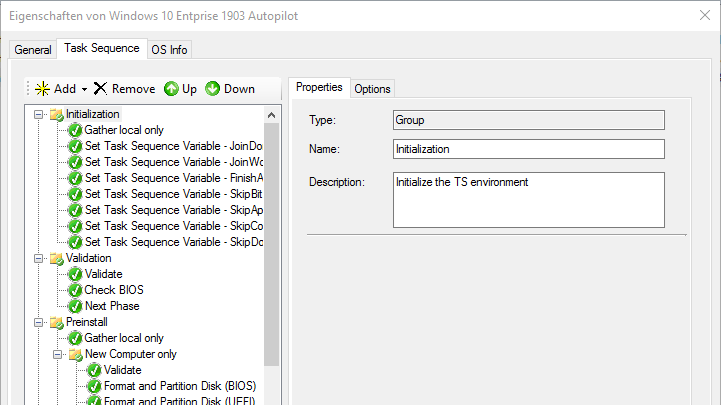Select Set Task Sequence Variable - SkipBit step
Screen dimensions: 721x405
174,194
